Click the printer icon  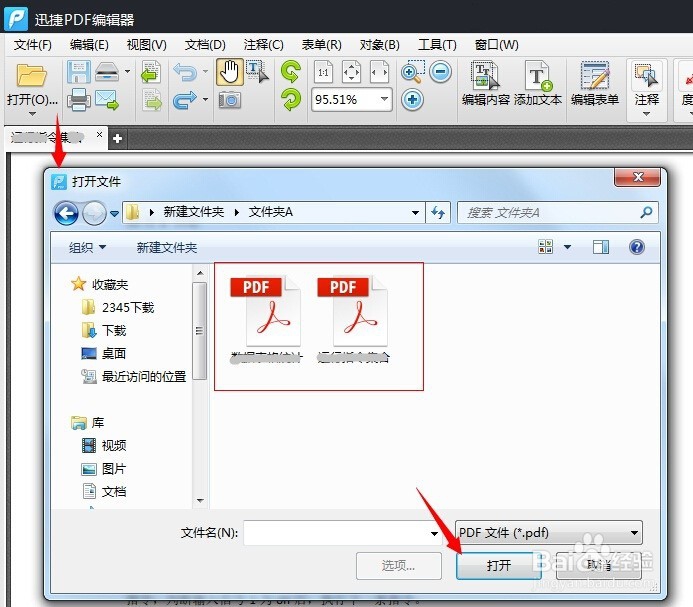[x=79, y=100]
